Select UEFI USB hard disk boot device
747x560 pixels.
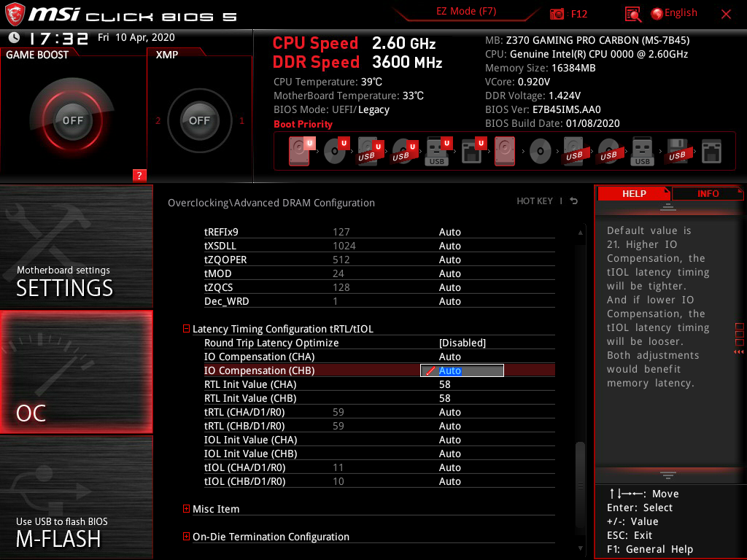(370, 151)
